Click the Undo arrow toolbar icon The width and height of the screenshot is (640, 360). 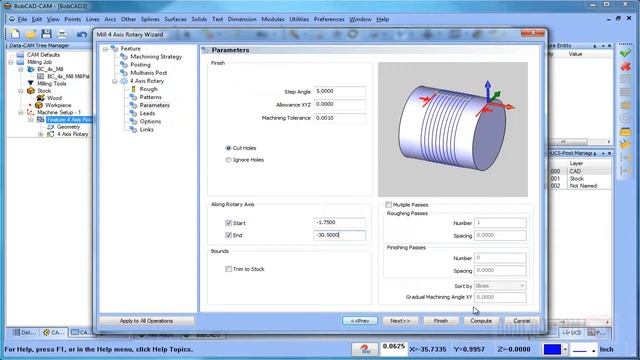(x=82, y=34)
